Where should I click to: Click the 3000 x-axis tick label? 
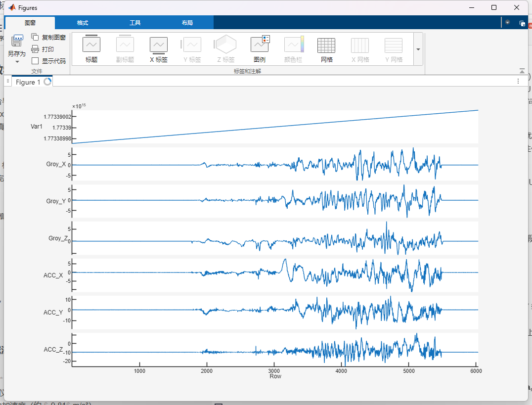[274, 371]
